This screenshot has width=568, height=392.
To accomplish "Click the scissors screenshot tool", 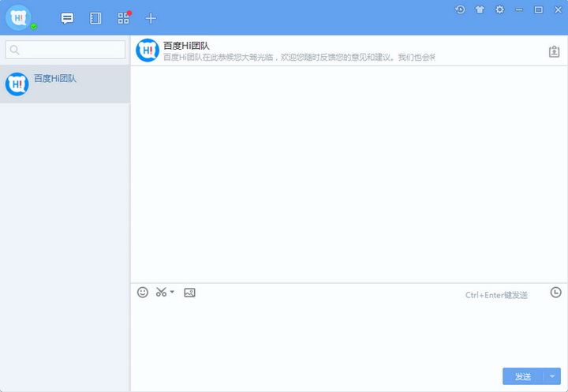I will pos(161,292).
